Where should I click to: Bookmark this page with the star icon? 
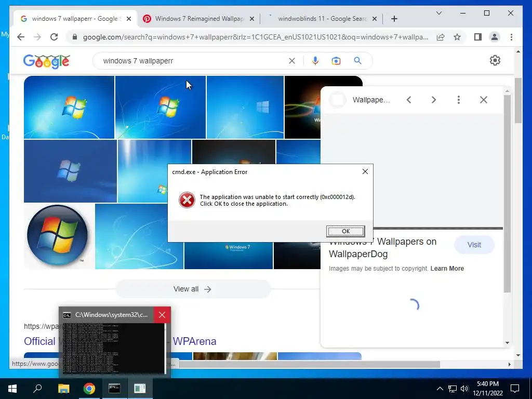pos(457,37)
